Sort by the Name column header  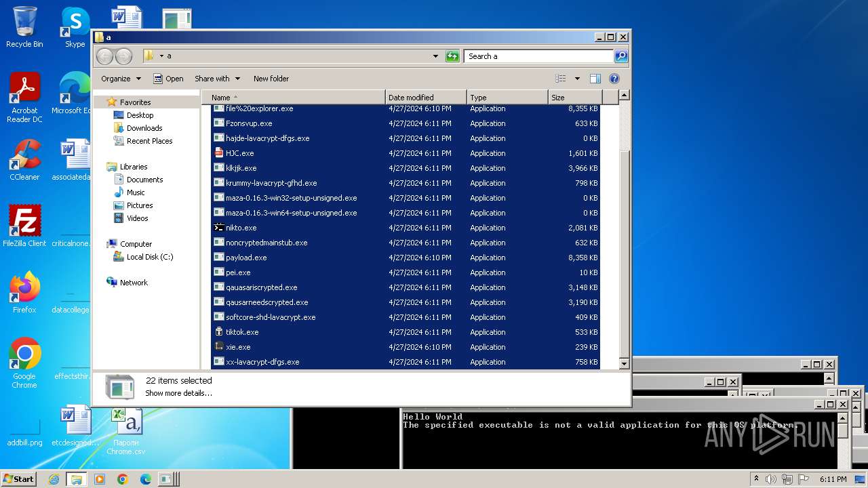point(293,98)
